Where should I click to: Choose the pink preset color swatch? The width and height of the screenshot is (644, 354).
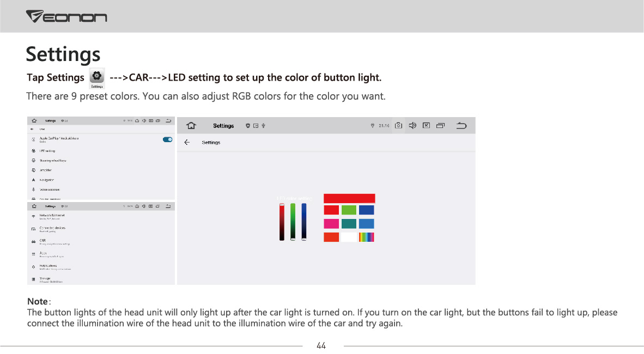[331, 224]
